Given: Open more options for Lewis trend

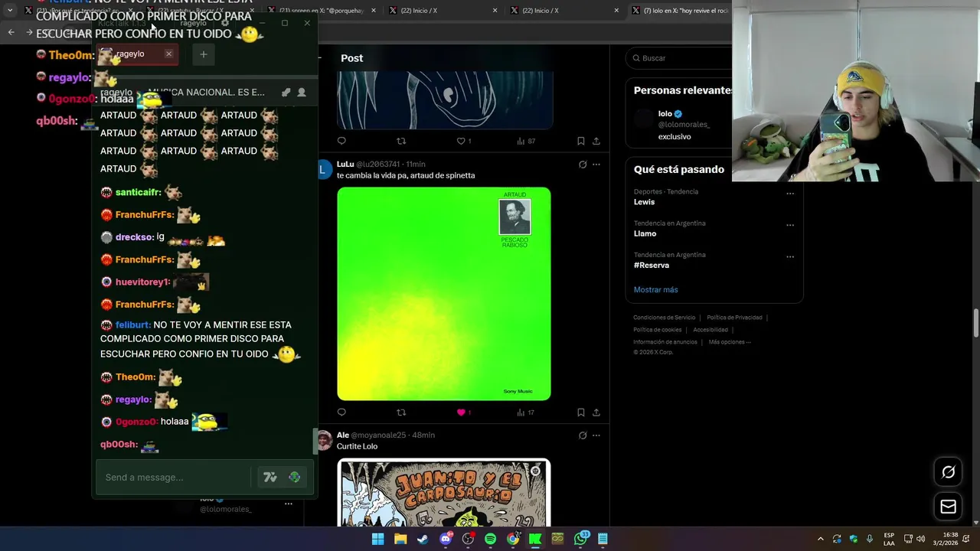Looking at the screenshot, I should point(790,194).
